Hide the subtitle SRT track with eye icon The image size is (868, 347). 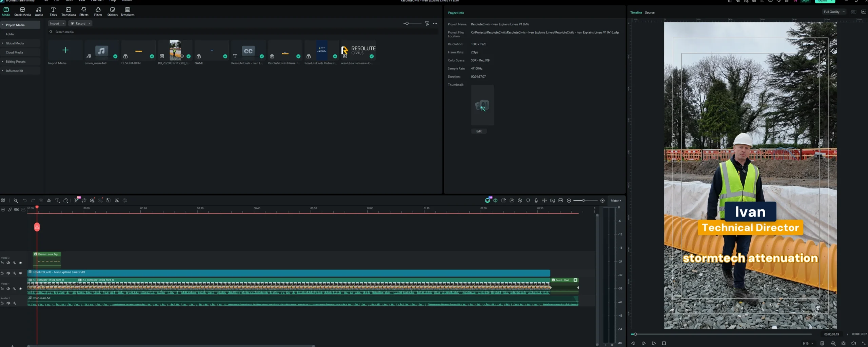click(20, 273)
